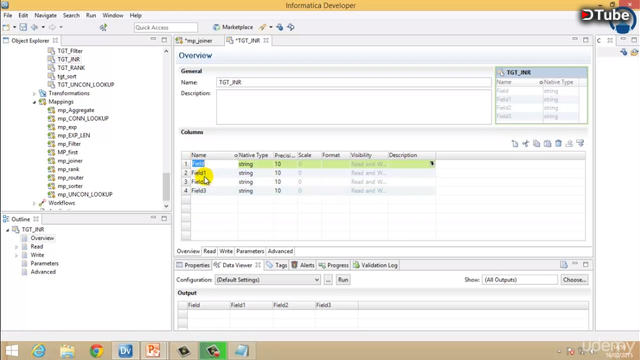Switch to the bottom Parameters tab
Viewport: 640px width, 360px height.
pyautogui.click(x=250, y=251)
